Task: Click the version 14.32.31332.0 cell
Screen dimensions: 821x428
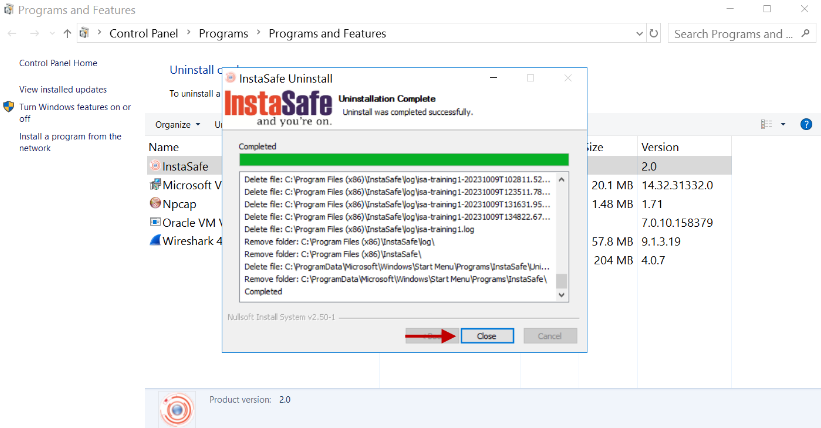Action: pyautogui.click(x=677, y=185)
